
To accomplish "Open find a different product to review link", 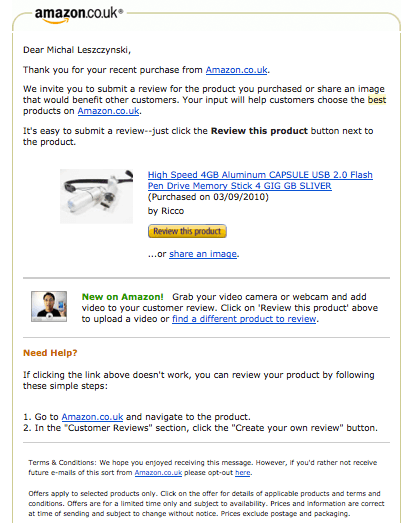I will (244, 319).
